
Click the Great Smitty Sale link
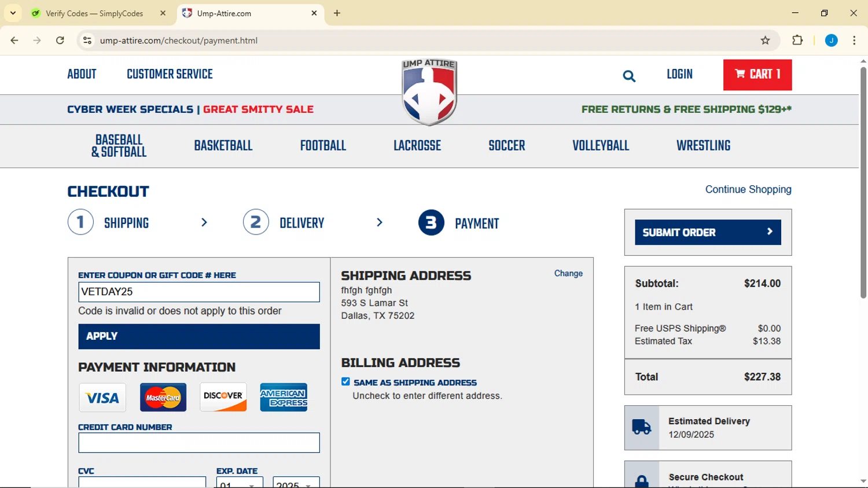point(258,109)
